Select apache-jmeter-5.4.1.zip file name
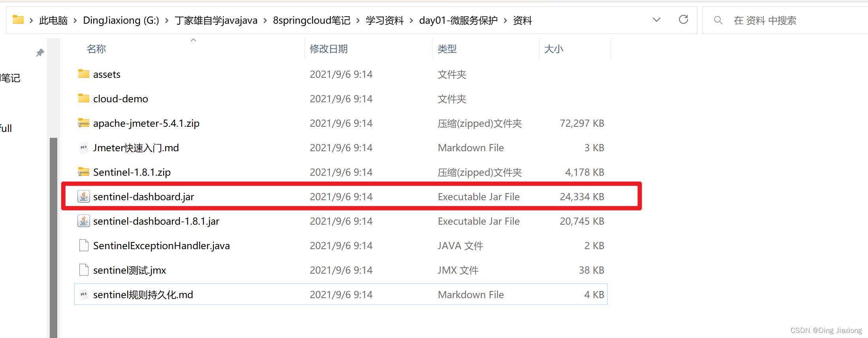868x338 pixels. 146,123
